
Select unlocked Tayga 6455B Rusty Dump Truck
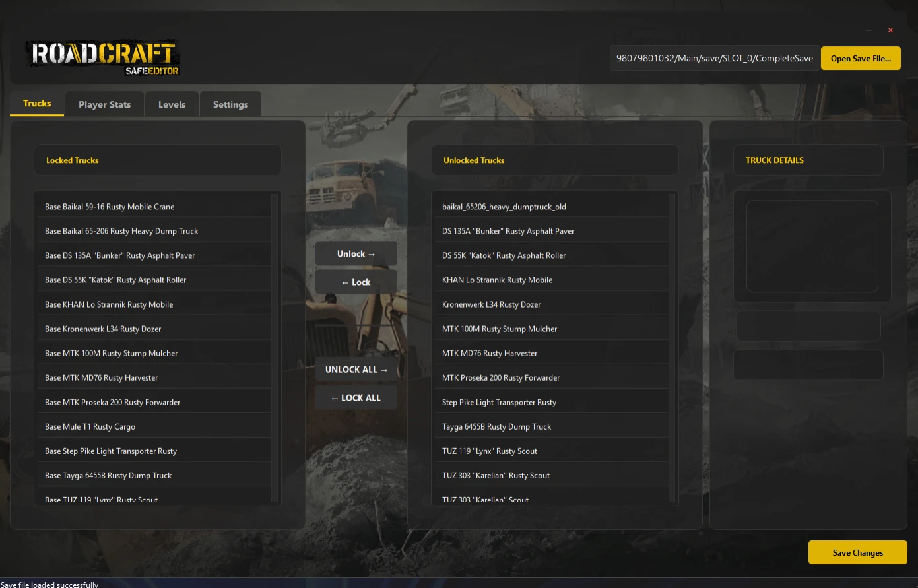[x=550, y=426]
